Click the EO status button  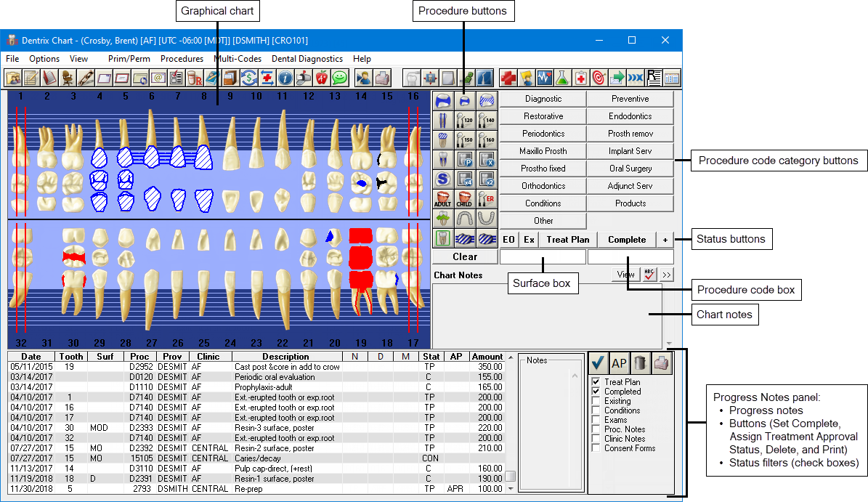click(x=508, y=240)
